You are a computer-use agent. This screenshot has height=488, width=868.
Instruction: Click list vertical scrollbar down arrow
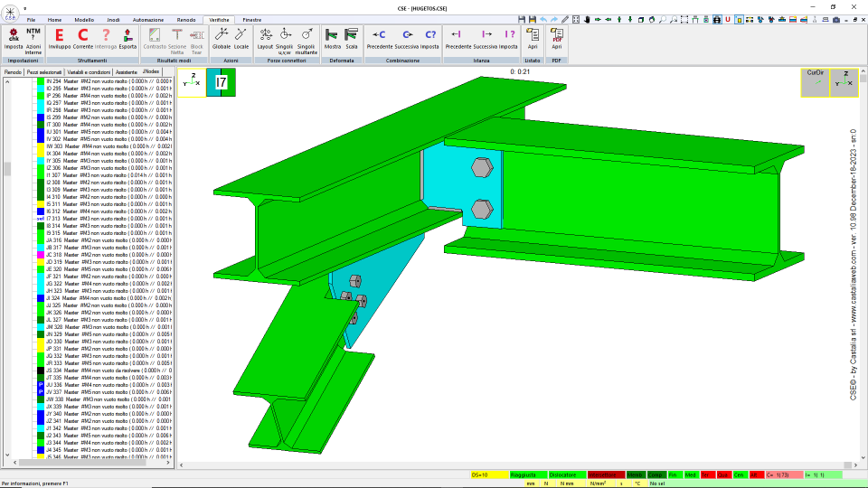(x=7, y=455)
